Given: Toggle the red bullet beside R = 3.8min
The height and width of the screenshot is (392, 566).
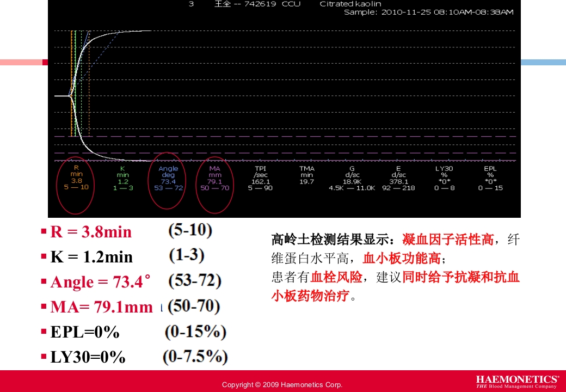Looking at the screenshot, I should tap(43, 231).
